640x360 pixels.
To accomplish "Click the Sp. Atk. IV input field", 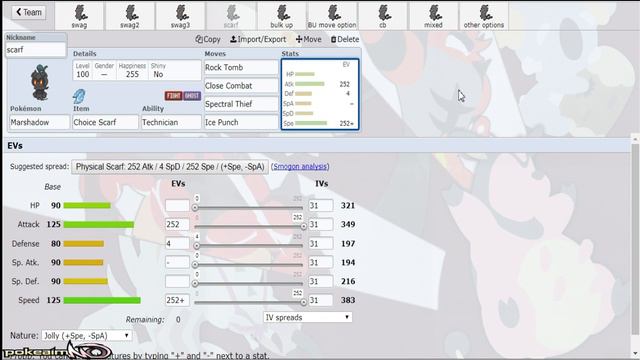I will point(321,262).
